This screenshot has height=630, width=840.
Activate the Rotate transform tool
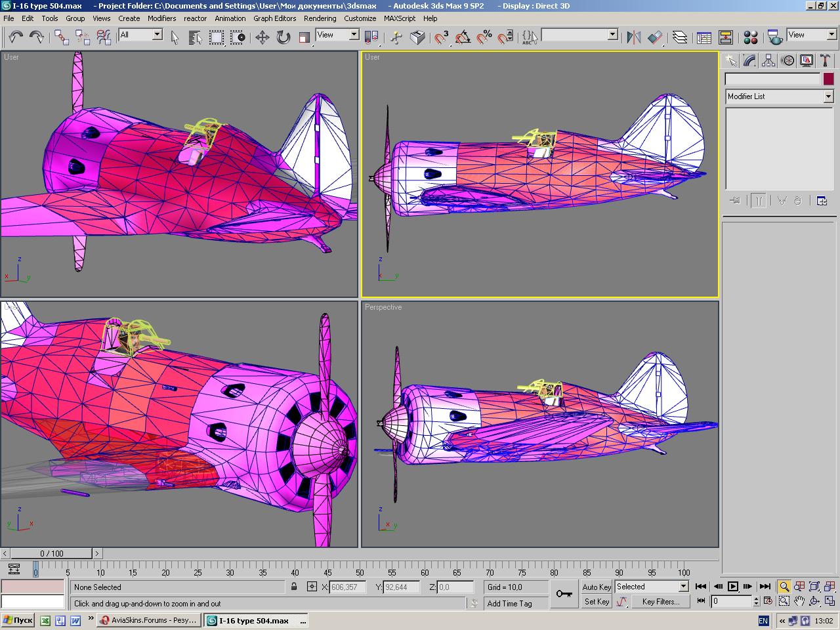[283, 37]
